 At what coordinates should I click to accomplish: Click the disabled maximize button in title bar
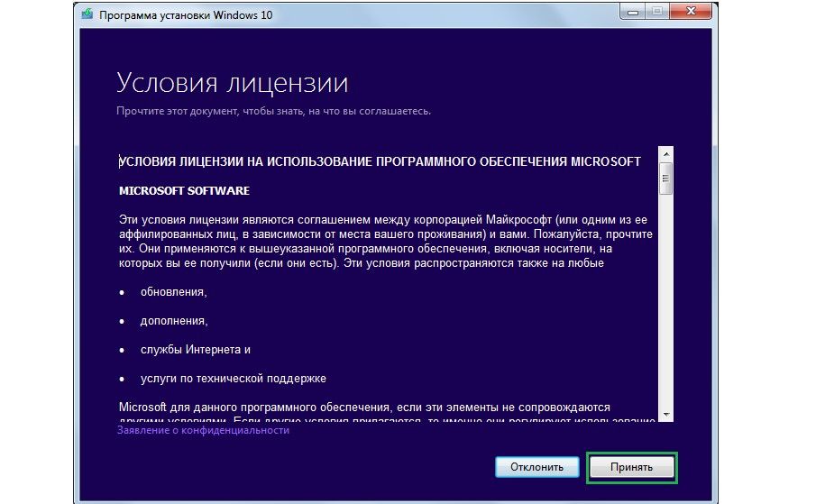(x=657, y=11)
